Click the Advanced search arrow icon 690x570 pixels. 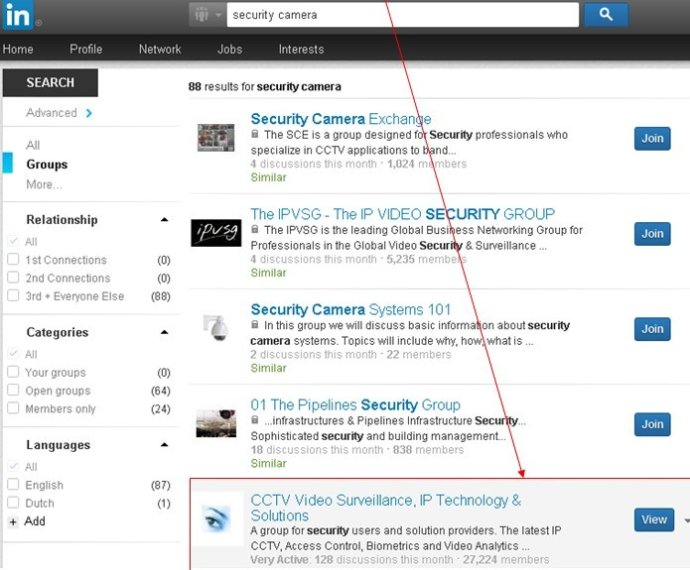pyautogui.click(x=89, y=113)
